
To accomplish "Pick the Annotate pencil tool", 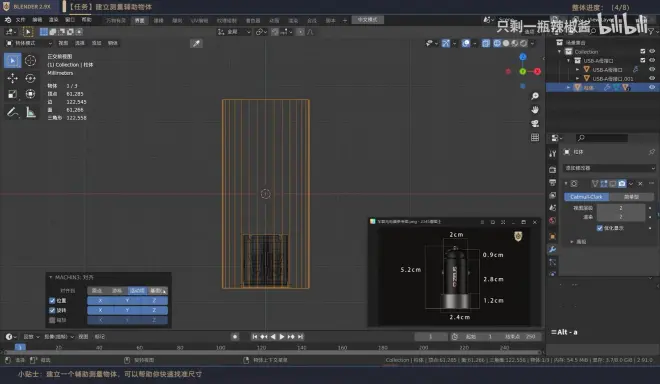I will pyautogui.click(x=13, y=112).
